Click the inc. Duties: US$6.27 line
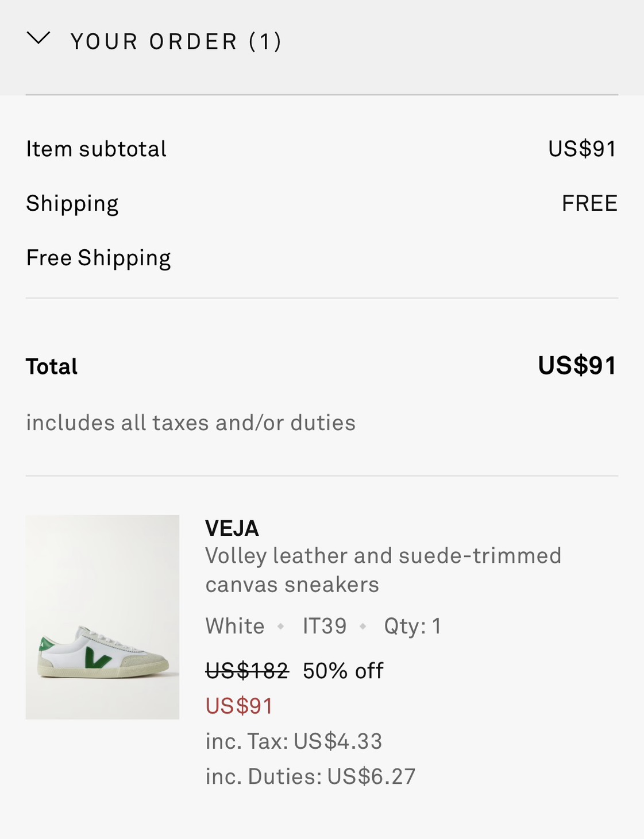 (x=310, y=776)
